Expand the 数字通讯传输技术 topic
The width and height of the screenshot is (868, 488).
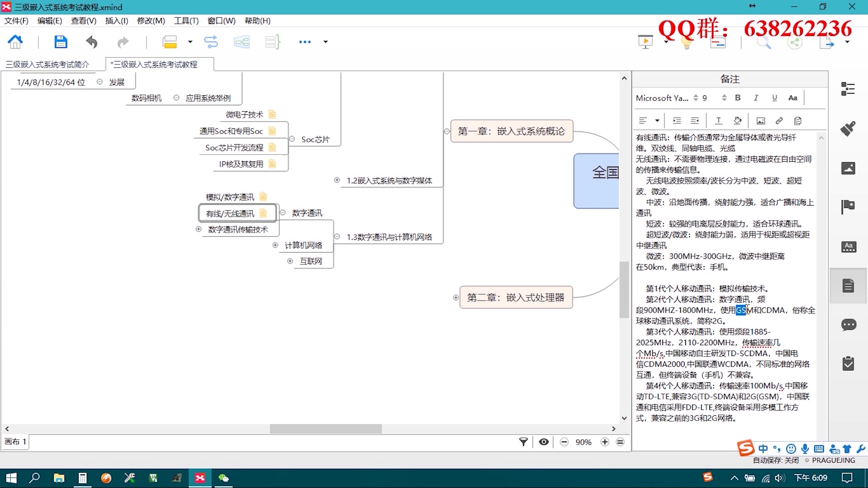(x=198, y=229)
